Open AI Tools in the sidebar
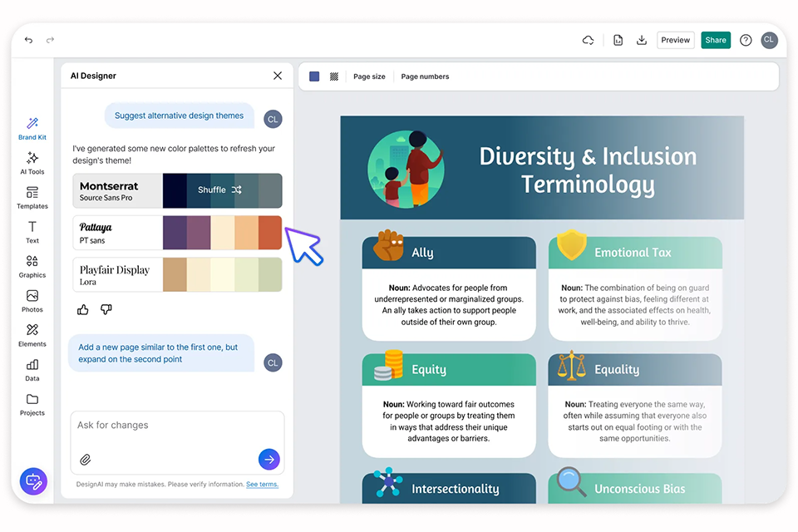Image resolution: width=798 pixels, height=532 pixels. click(x=32, y=164)
